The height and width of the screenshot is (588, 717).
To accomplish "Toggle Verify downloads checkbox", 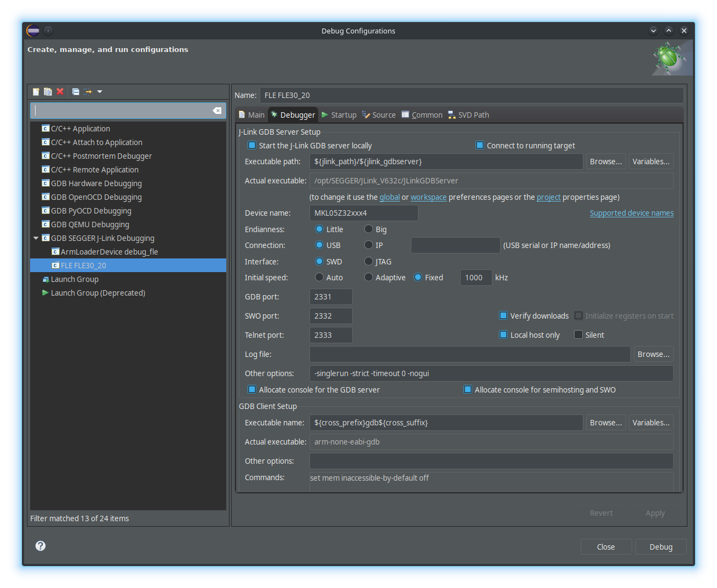I will (503, 316).
